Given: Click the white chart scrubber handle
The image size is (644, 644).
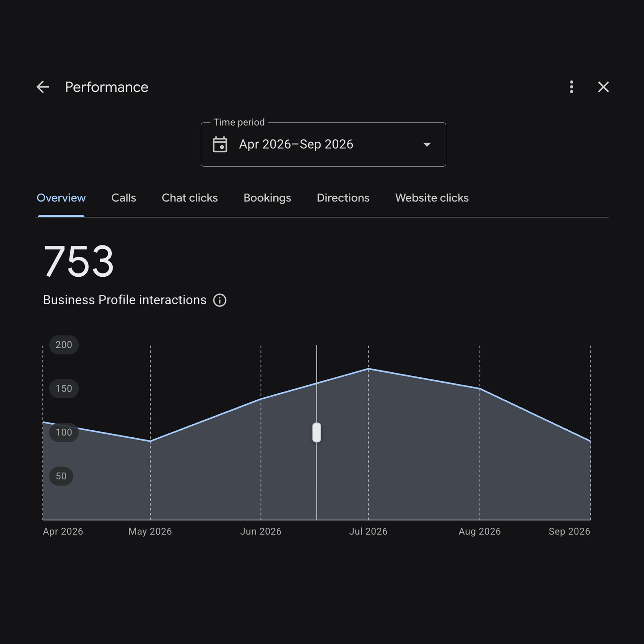Looking at the screenshot, I should click(x=317, y=432).
